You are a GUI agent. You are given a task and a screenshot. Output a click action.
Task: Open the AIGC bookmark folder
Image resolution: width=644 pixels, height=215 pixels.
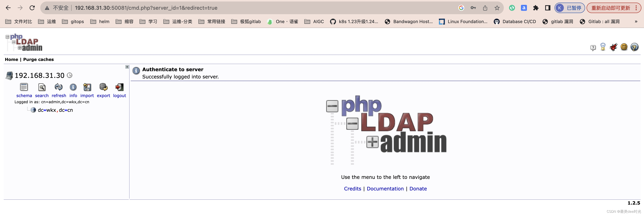click(314, 21)
